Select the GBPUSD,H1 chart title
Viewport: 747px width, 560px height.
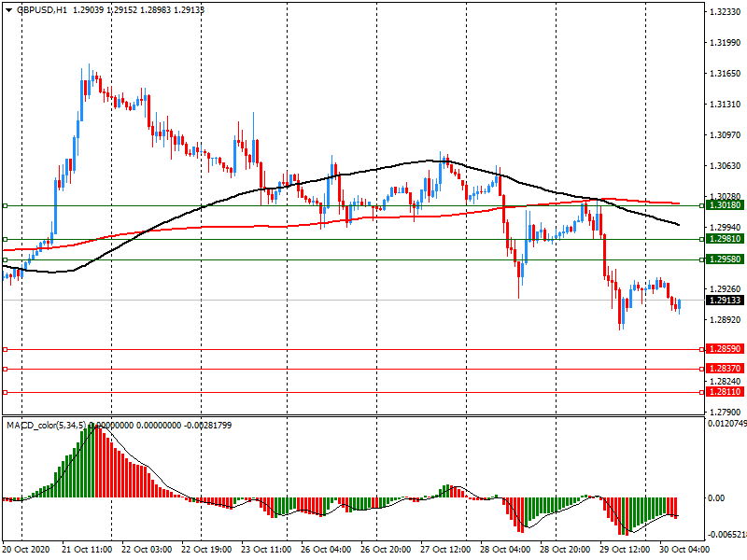[42, 9]
